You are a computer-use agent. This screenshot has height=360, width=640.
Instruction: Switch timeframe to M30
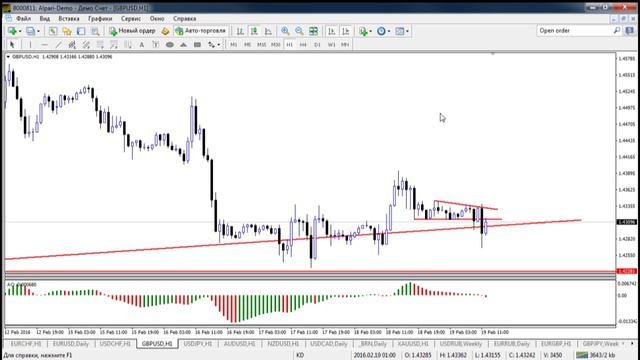[x=276, y=44]
